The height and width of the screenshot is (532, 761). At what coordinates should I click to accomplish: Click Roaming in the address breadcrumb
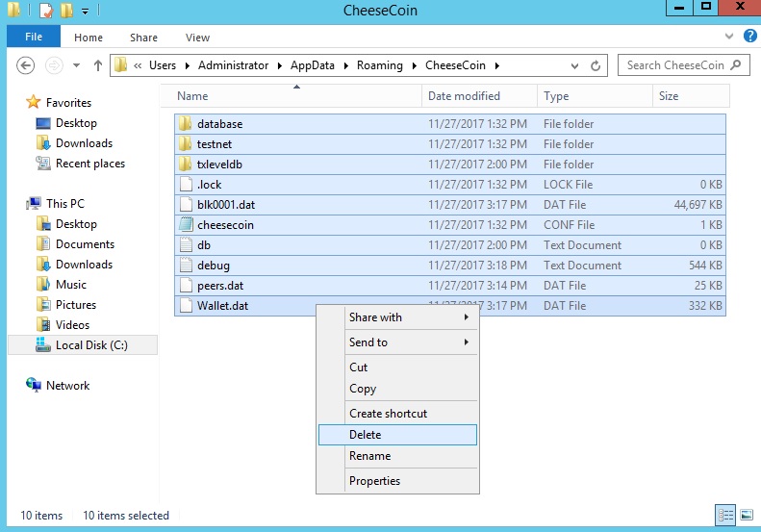[379, 65]
